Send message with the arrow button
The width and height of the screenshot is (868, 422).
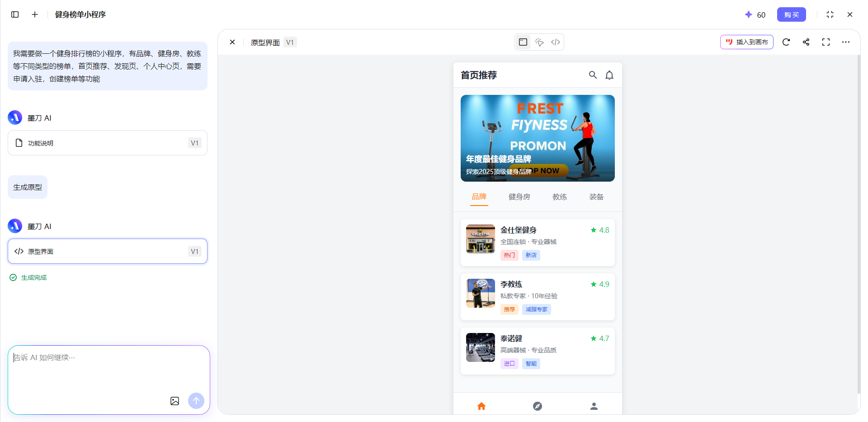[x=196, y=401]
